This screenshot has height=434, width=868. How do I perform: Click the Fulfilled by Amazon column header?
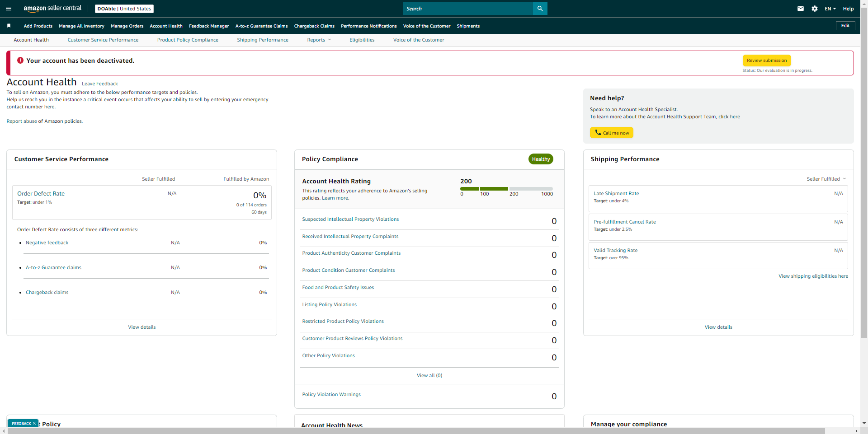tap(246, 179)
